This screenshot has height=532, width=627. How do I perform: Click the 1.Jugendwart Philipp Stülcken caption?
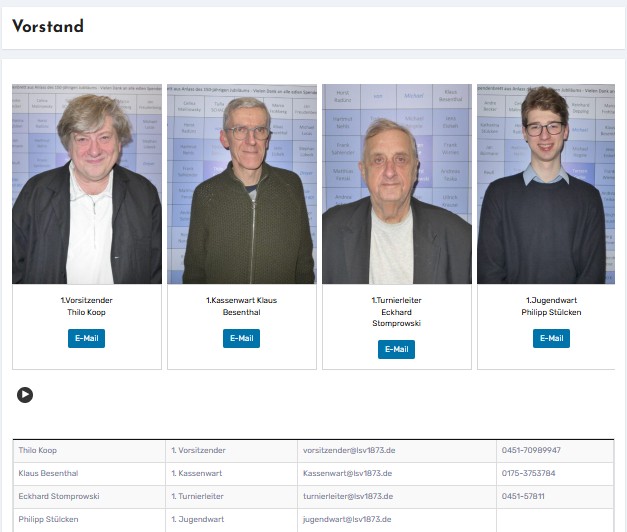551,306
